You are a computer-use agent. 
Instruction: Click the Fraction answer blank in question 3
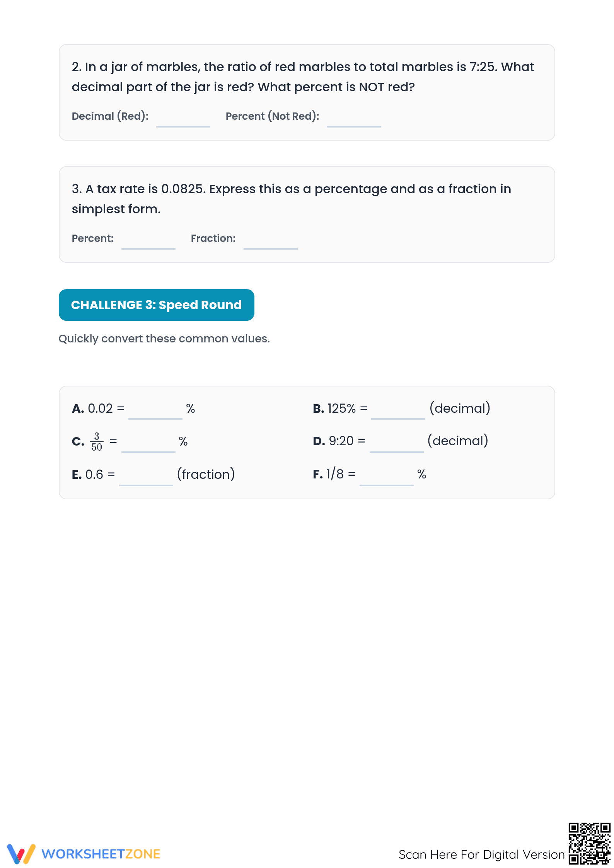[x=271, y=242]
